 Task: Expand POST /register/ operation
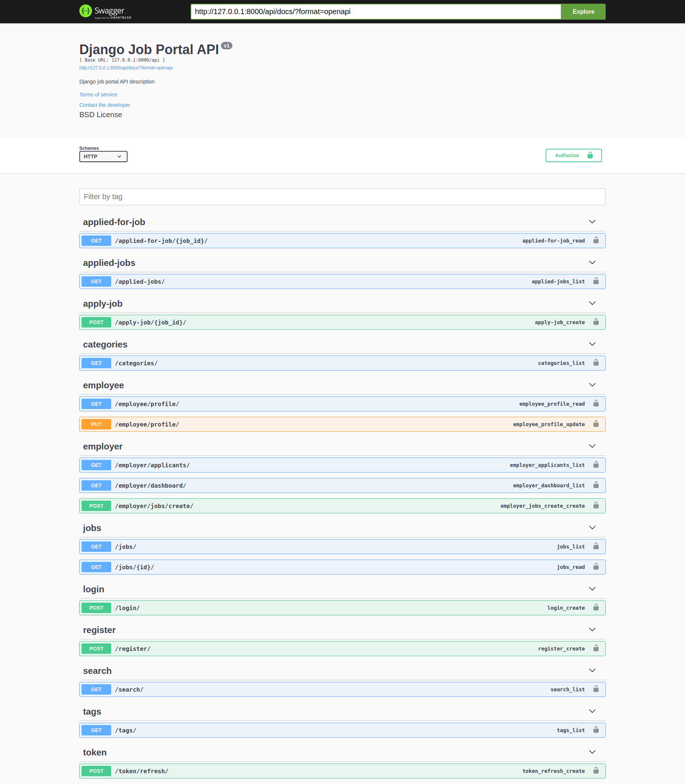(x=342, y=649)
